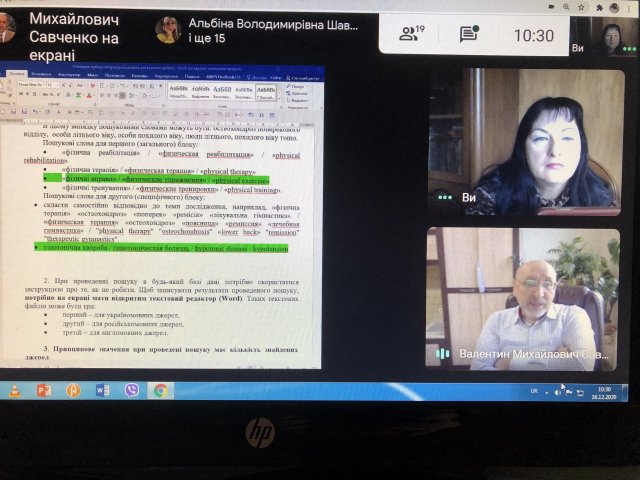Show hidden system tray icons
Image resolution: width=640 pixels, height=480 pixels.
pyautogui.click(x=549, y=391)
